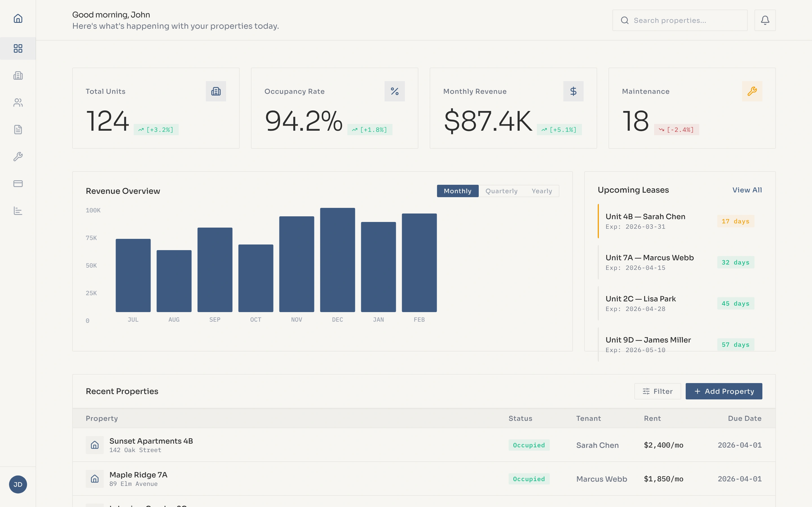Open the Home sidebar icon
The width and height of the screenshot is (812, 507).
(x=18, y=18)
